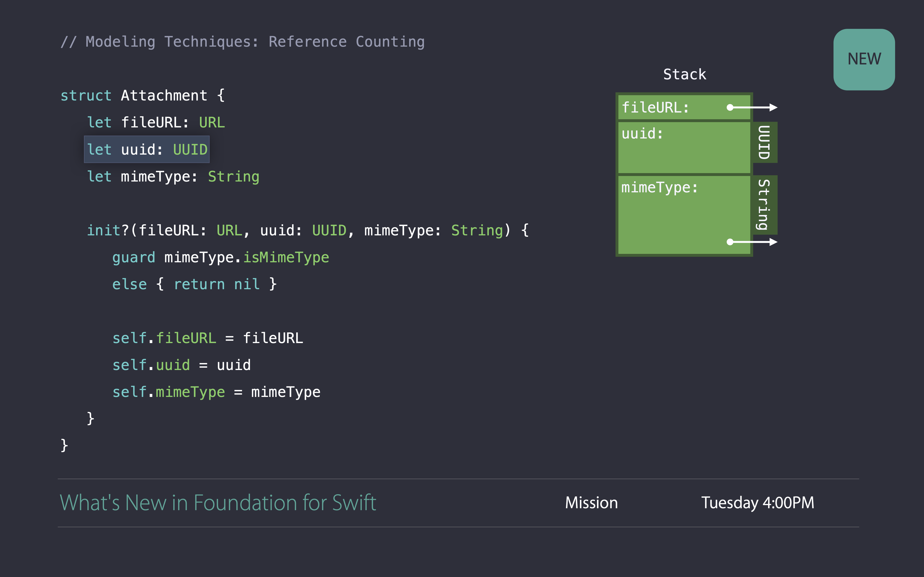
Task: Click the Tuesday 4:00PM session time
Action: [x=757, y=502]
